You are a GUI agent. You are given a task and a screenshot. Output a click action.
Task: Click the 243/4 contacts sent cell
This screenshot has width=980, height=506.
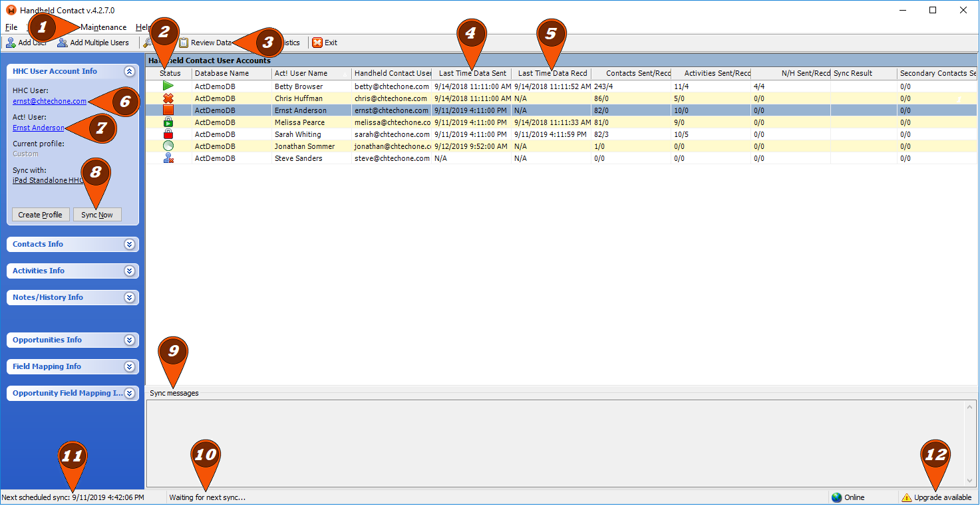631,86
